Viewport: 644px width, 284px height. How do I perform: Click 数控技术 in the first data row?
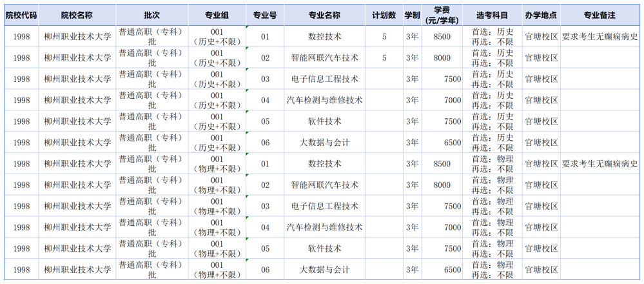pyautogui.click(x=324, y=37)
